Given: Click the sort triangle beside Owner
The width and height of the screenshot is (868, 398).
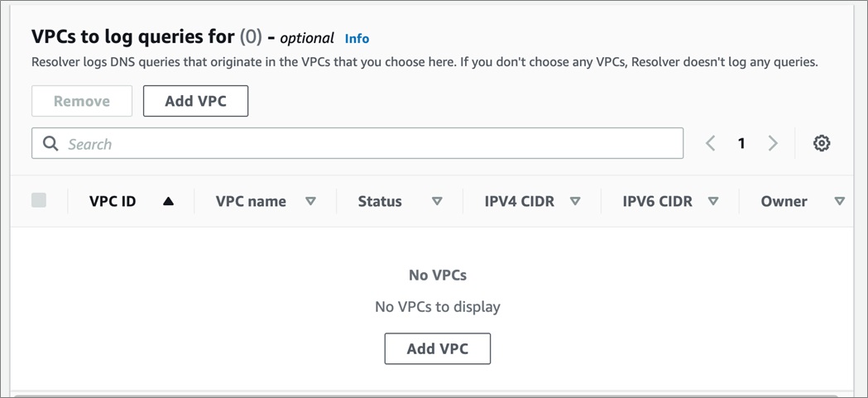Looking at the screenshot, I should (840, 202).
